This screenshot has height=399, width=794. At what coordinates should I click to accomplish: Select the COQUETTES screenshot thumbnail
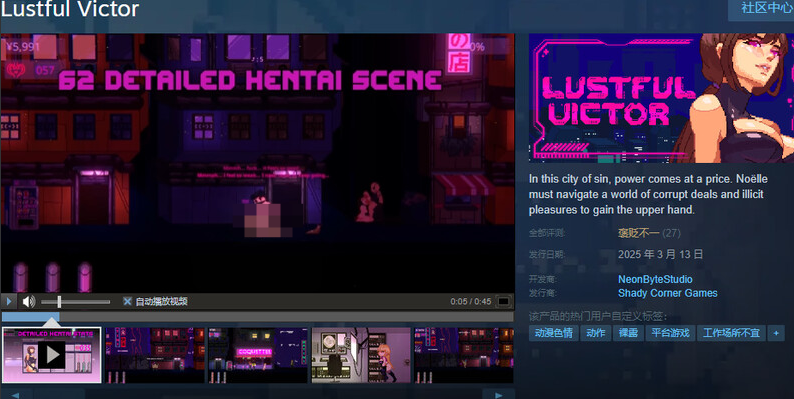pos(258,355)
